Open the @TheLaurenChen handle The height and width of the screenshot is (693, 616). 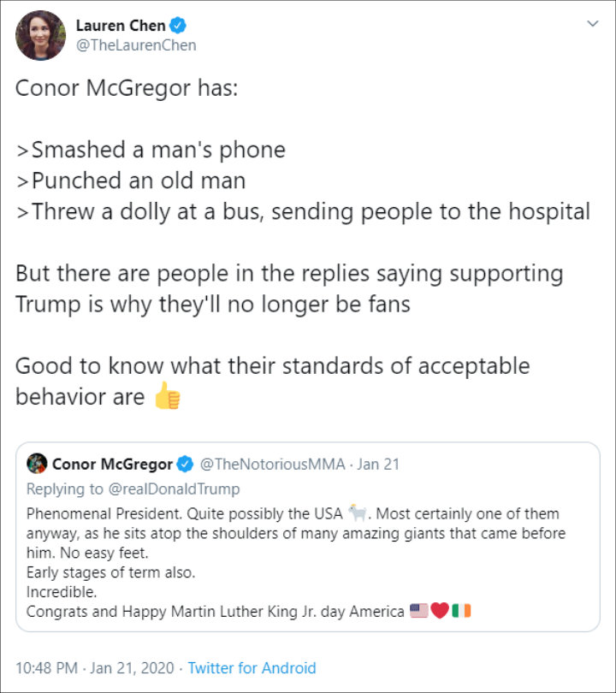136,45
